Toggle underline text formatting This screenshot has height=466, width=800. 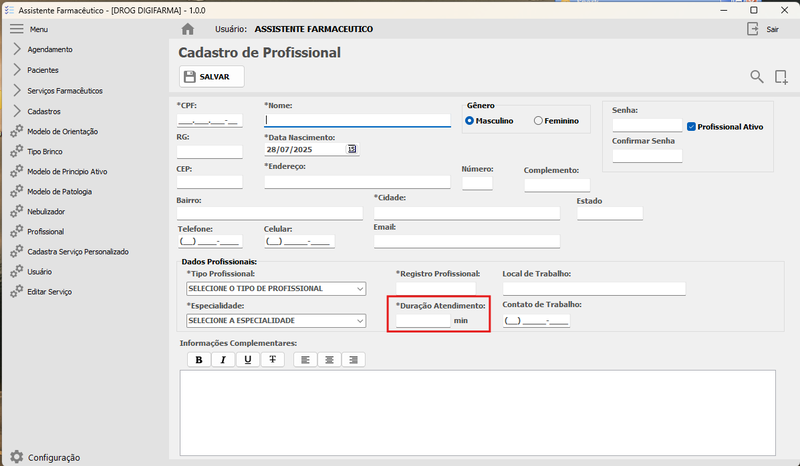click(248, 360)
